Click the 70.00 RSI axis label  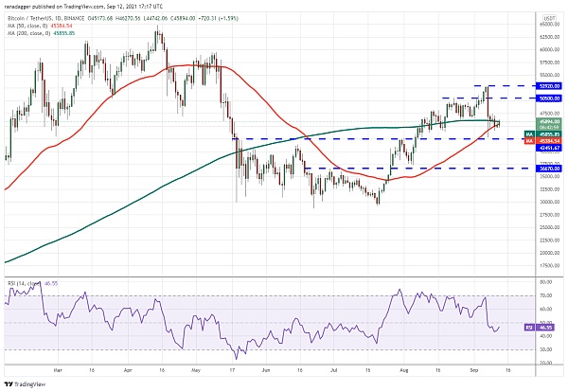click(546, 295)
